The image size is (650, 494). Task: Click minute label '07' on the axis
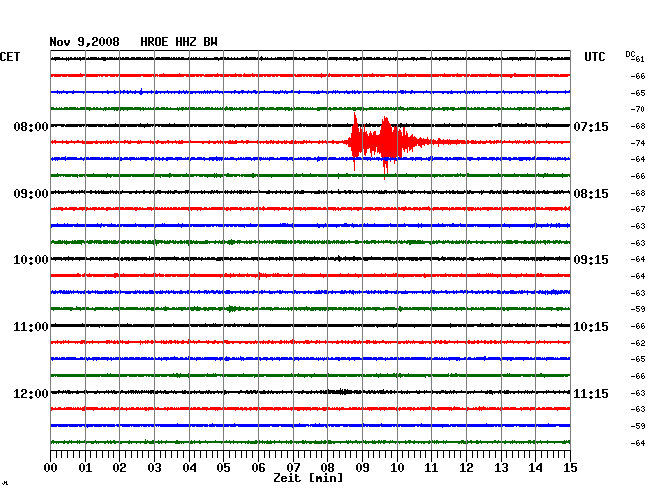[293, 468]
